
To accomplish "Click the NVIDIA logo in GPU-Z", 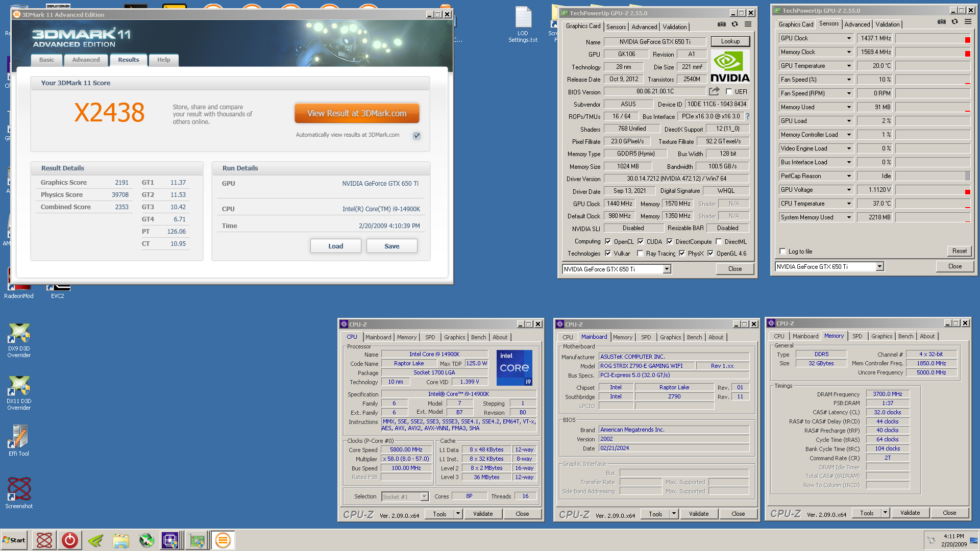I will [x=730, y=66].
